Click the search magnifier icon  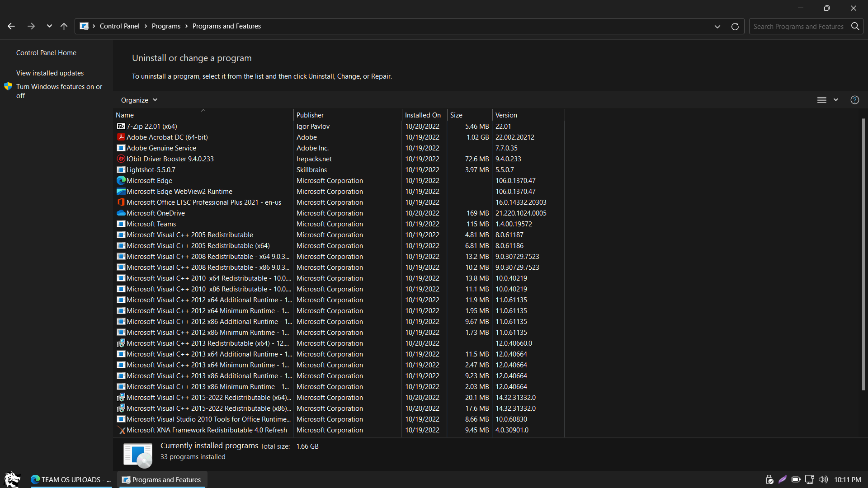(x=855, y=26)
